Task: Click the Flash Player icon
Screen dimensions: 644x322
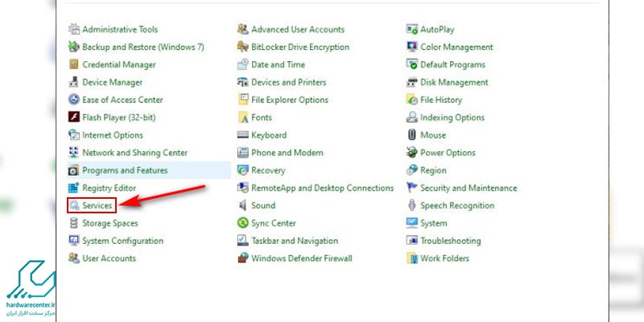Action: (x=74, y=118)
